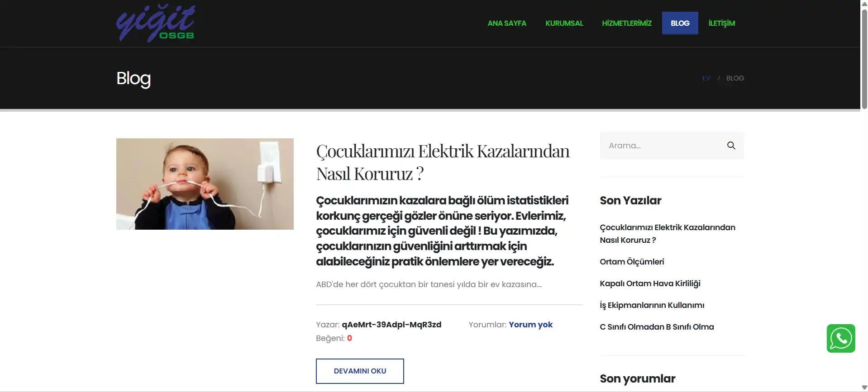Click the Son yorumlar heading
Screen dimensions: 868x392
coord(637,378)
